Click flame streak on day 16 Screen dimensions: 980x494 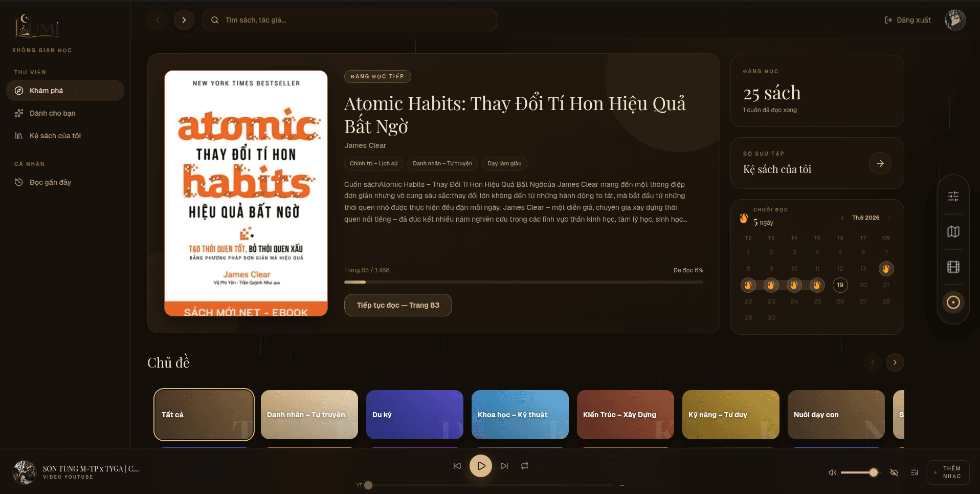click(x=771, y=285)
